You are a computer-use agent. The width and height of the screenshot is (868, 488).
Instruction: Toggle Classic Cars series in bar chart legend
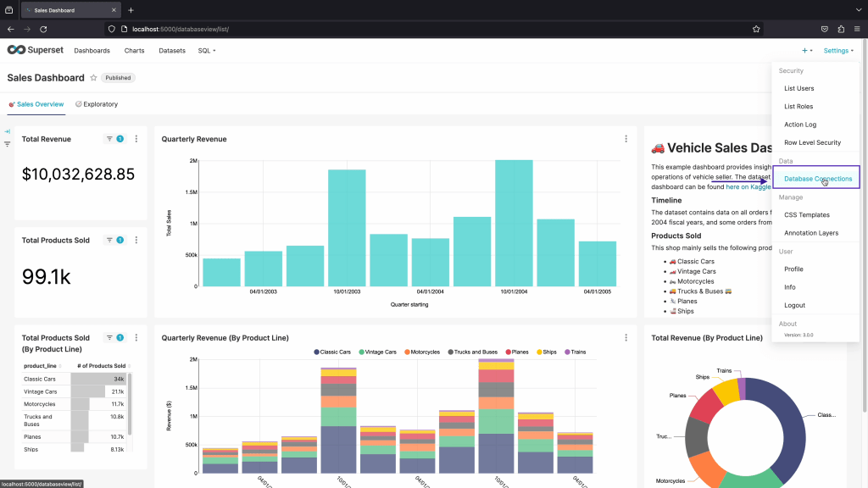[335, 352]
